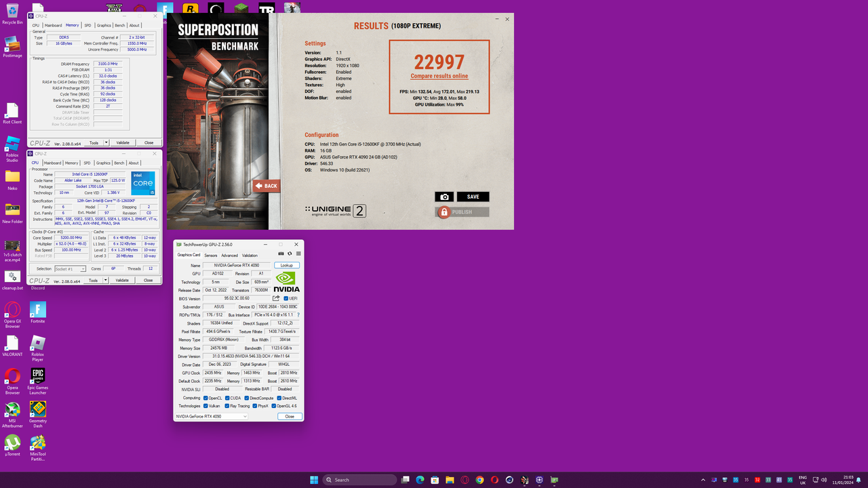Launch Fortnite desktop shortcut above Roblox Player
868x488 pixels.
pyautogui.click(x=37, y=312)
